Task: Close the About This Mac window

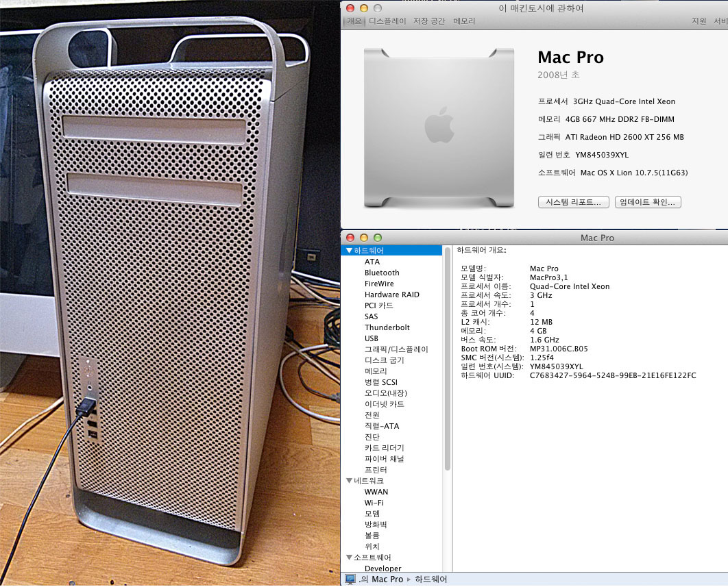Action: 351,8
